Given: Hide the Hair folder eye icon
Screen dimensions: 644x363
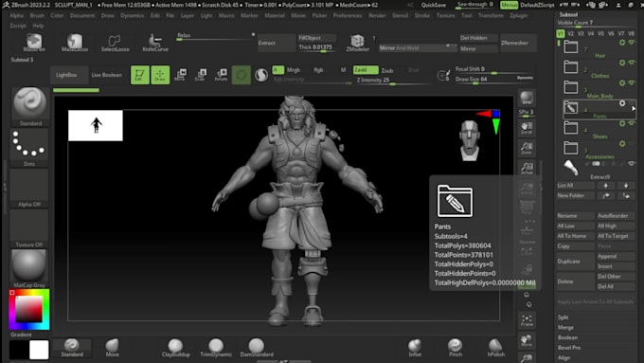Looking at the screenshot, I should click(632, 43).
